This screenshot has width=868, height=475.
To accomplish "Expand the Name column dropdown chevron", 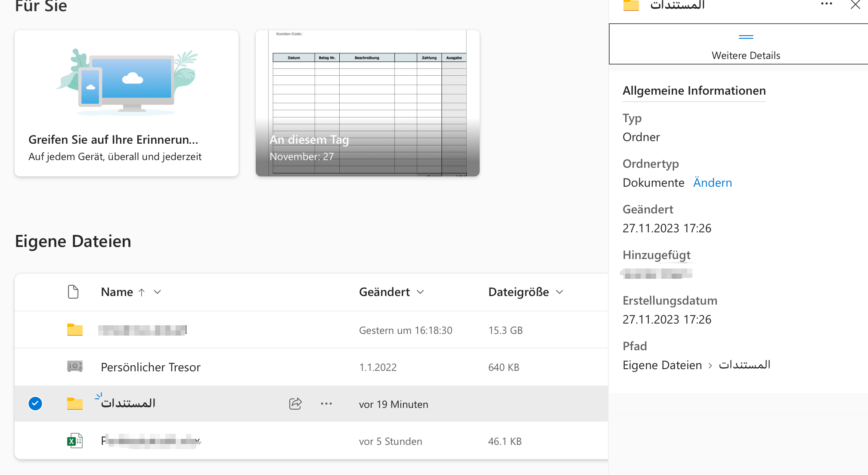I will pos(158,292).
